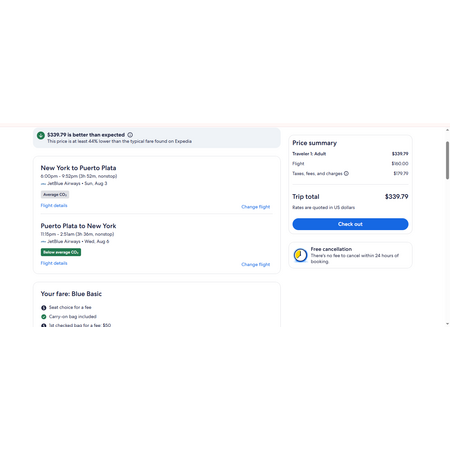Select the Trip total amount $339.79
Screen dimensions: 450x450
[397, 197]
